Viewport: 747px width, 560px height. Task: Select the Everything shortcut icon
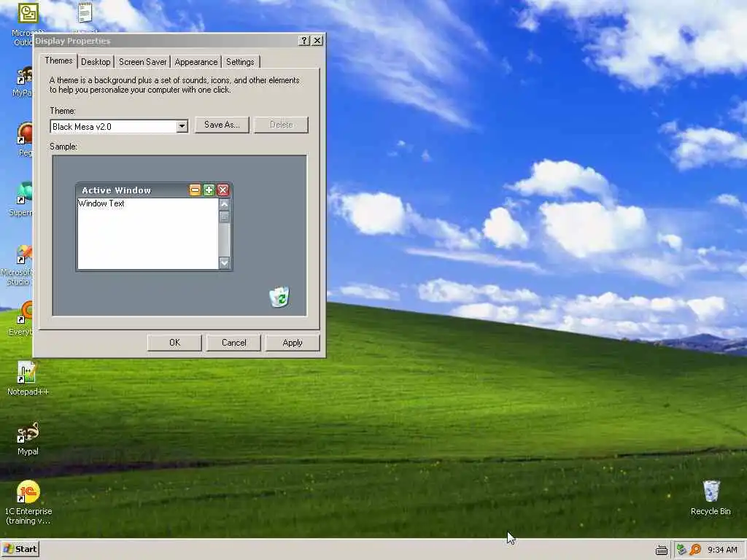25,313
